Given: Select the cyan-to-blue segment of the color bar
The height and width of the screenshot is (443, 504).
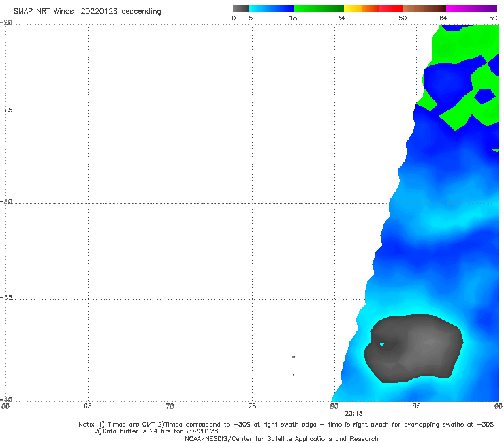Looking at the screenshot, I should (x=272, y=8).
